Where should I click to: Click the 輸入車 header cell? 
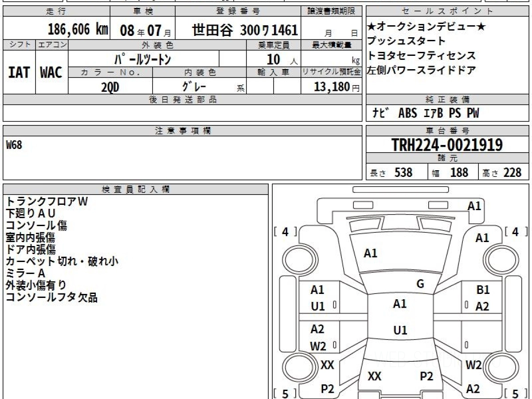[x=274, y=72]
